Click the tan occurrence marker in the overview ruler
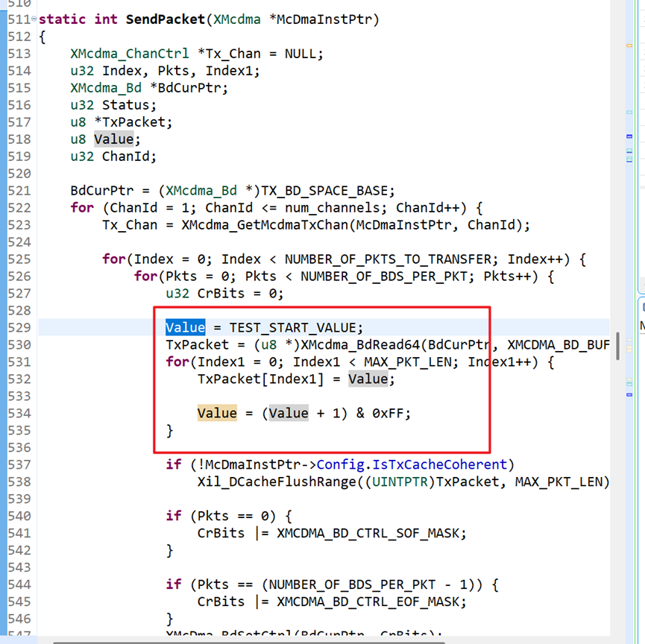 pos(629,349)
